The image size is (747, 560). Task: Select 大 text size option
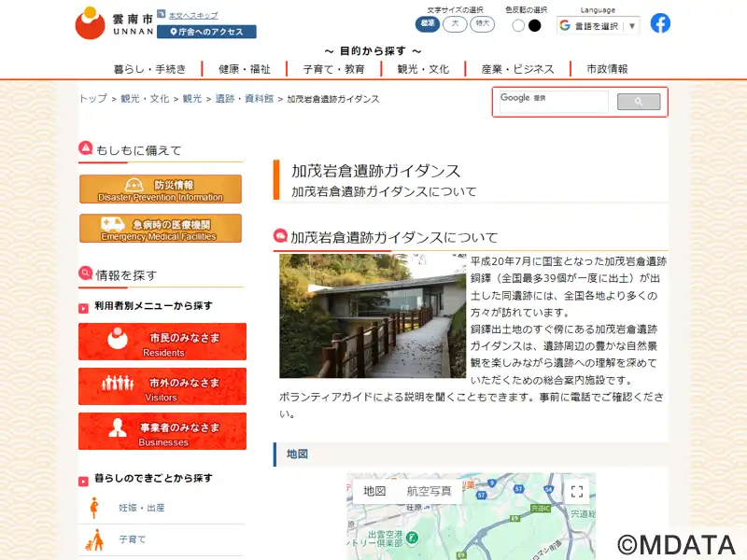455,24
